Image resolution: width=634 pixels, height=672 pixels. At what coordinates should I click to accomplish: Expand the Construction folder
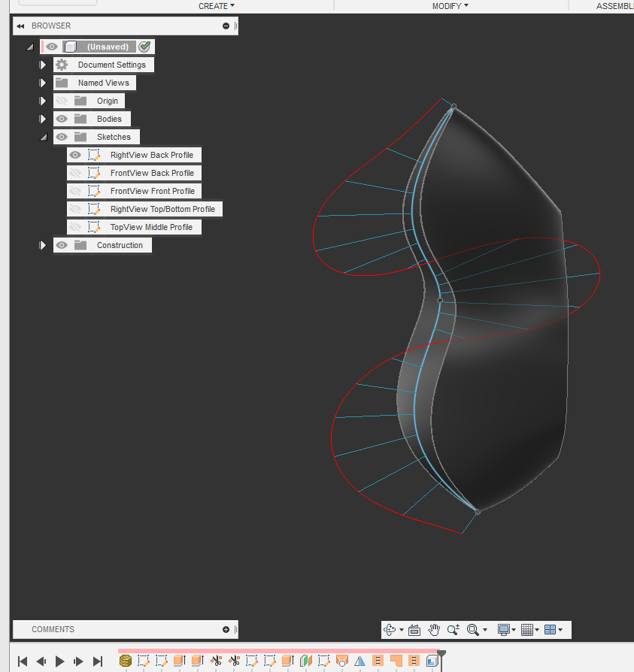tap(42, 245)
